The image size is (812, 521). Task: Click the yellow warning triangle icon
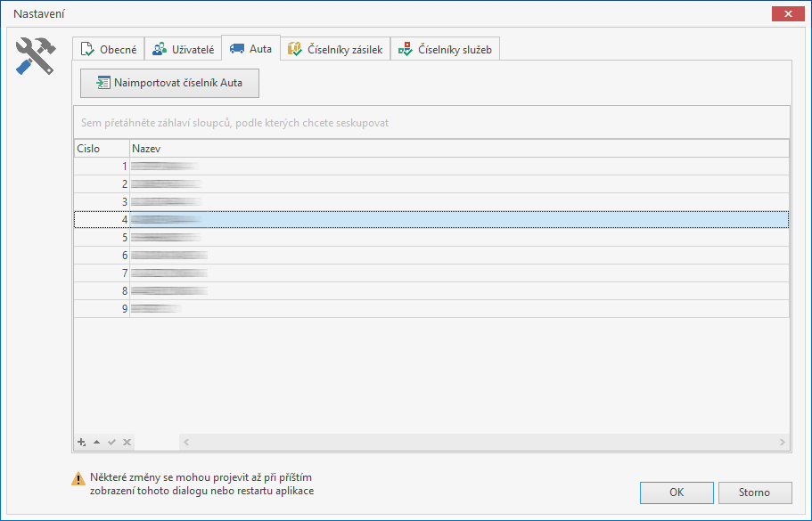pos(79,479)
